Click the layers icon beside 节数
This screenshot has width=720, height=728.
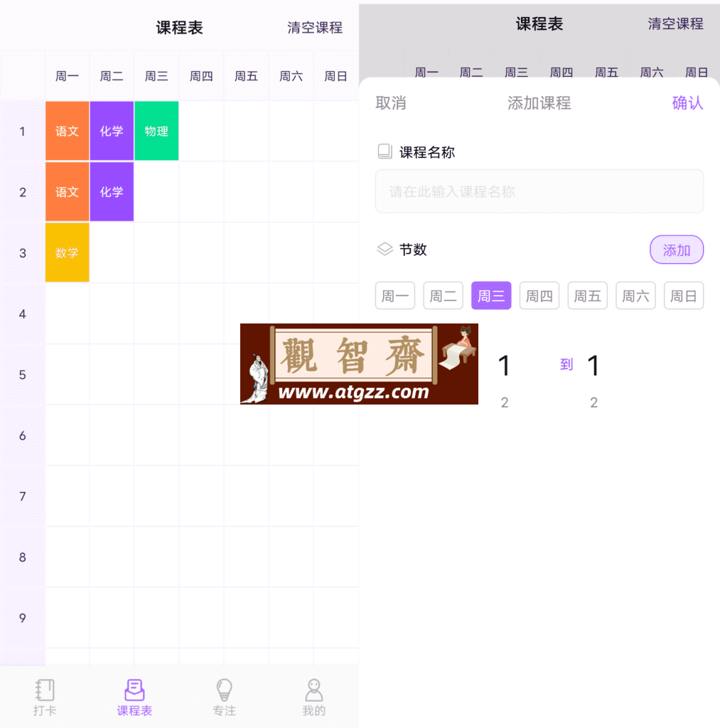[x=385, y=249]
